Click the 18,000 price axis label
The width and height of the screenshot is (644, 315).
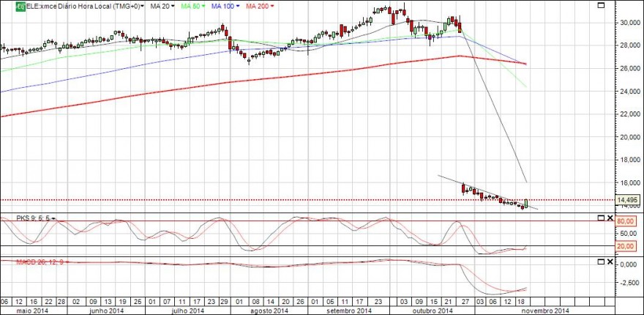631,160
